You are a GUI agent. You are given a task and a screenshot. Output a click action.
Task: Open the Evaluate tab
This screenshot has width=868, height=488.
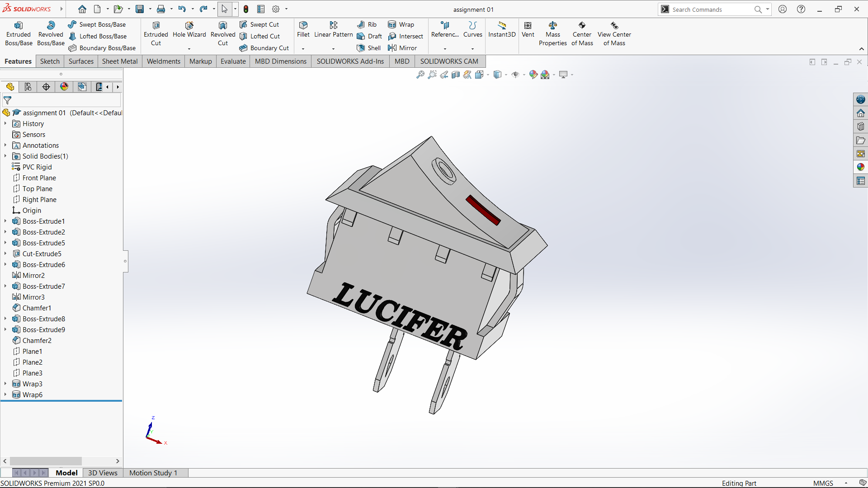point(233,61)
